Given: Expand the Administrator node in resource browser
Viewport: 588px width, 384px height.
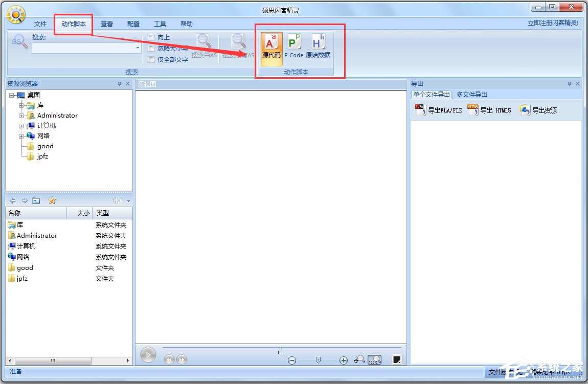Looking at the screenshot, I should tap(21, 116).
